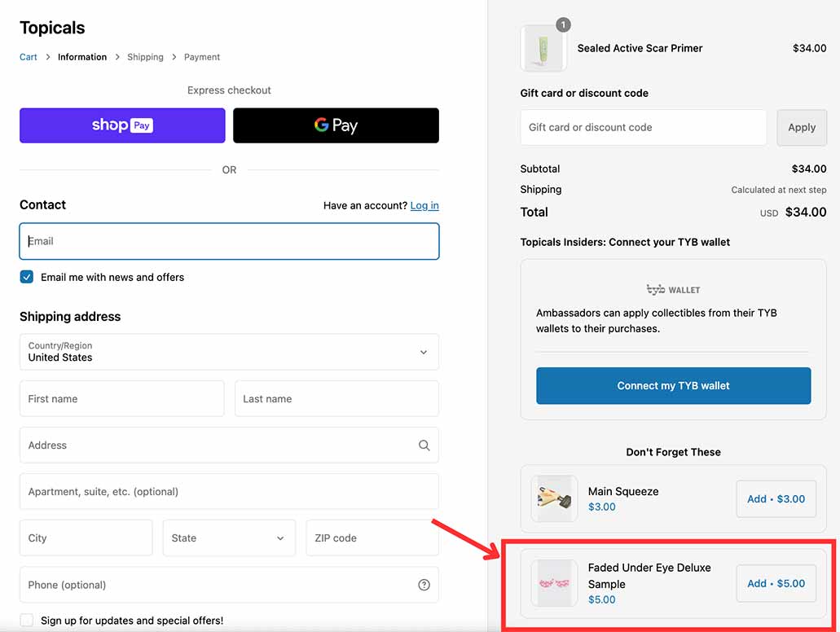This screenshot has width=840, height=632.
Task: Apply the discount code
Action: coord(802,128)
